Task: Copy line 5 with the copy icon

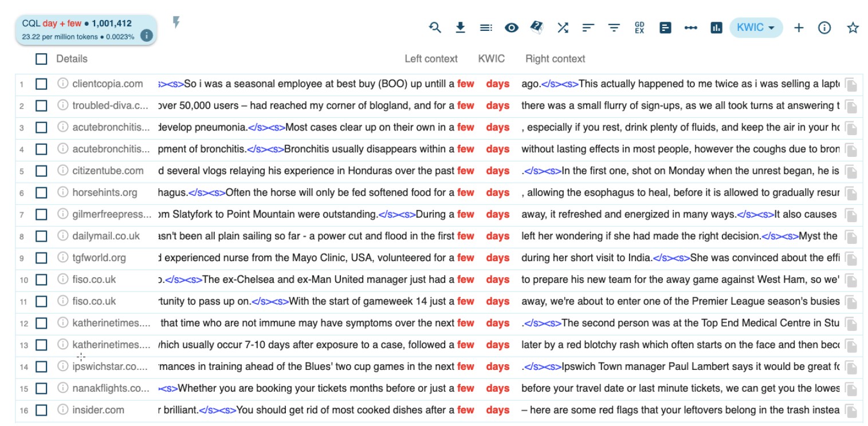Action: [851, 171]
